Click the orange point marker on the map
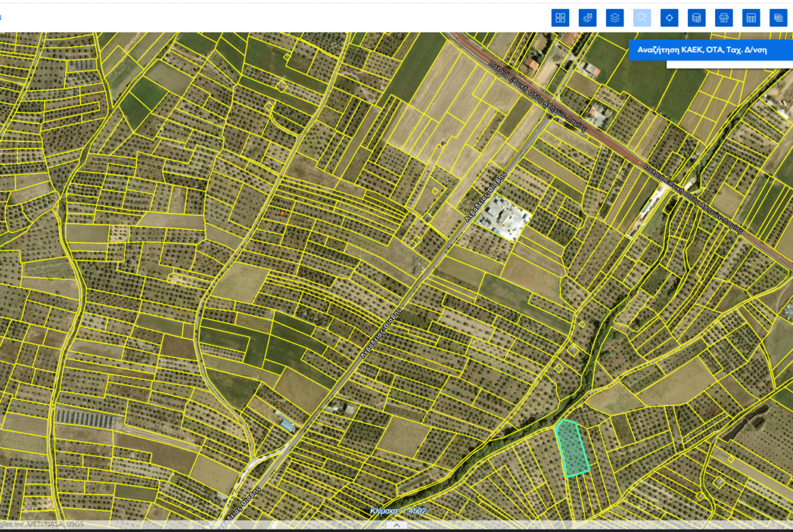793x532 pixels. 282,213
